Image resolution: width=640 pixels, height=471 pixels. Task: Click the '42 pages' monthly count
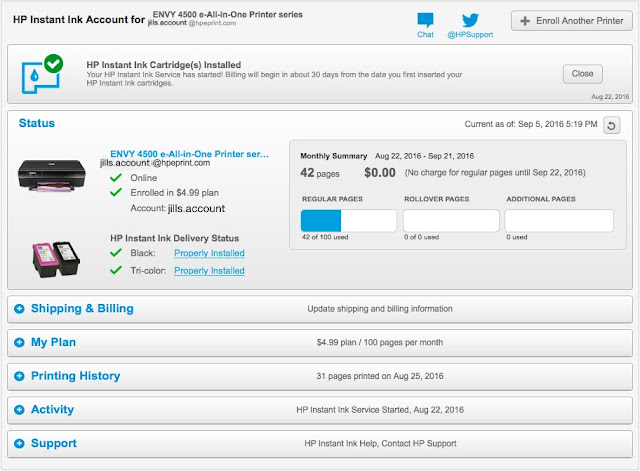tap(320, 173)
